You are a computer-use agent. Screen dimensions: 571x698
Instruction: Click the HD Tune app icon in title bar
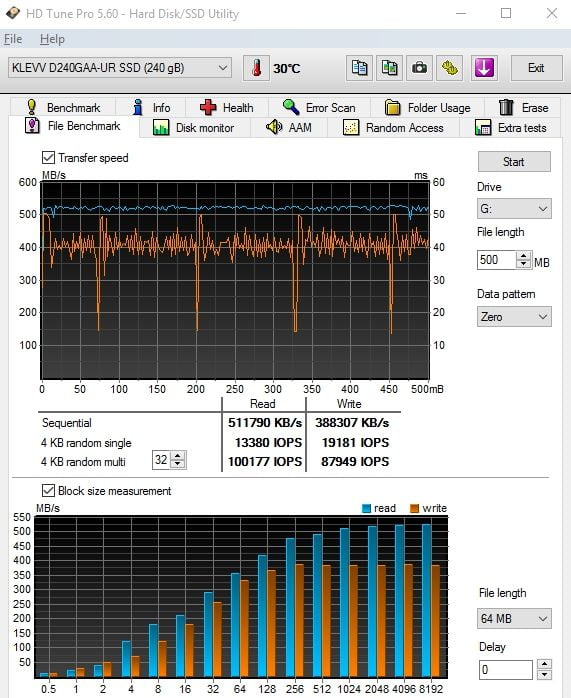(12, 13)
